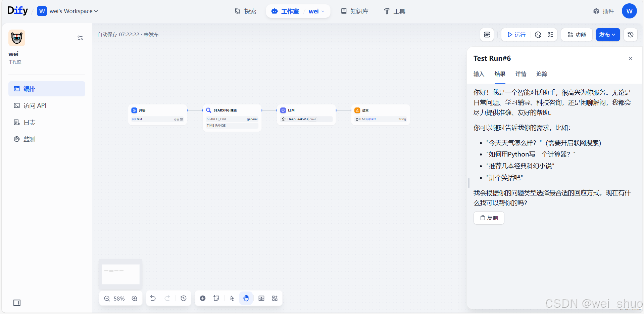Click the 结束 node orange icon
The width and height of the screenshot is (644, 314).
click(x=357, y=110)
